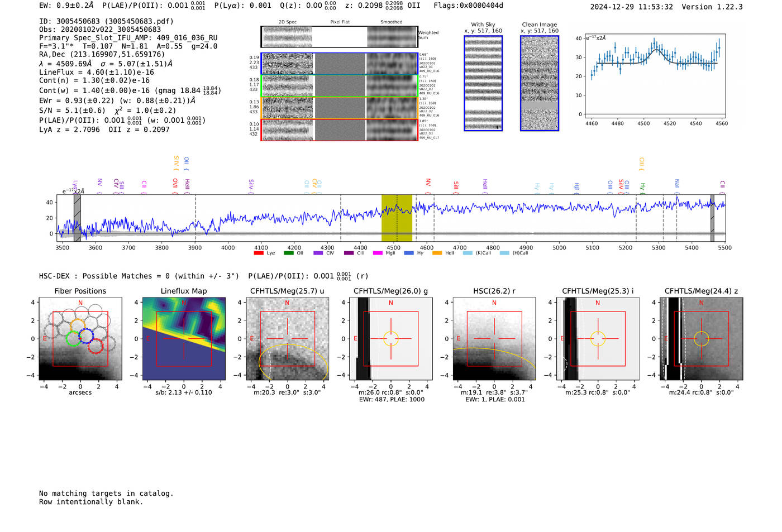Screen dimensions: 782x532
Task: Click the CIV purple legend swatch
Action: tap(318, 253)
